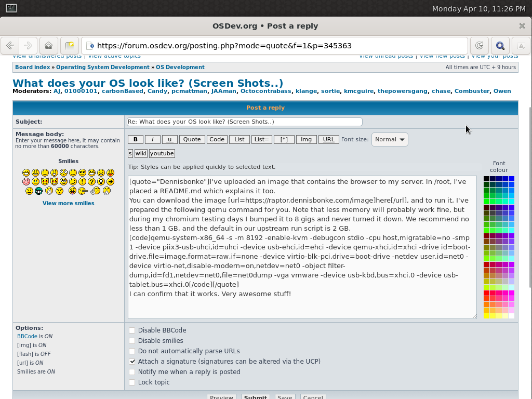The height and width of the screenshot is (399, 532).
Task: Insert the grinning twisted evil smiley
Action: (x=54, y=181)
